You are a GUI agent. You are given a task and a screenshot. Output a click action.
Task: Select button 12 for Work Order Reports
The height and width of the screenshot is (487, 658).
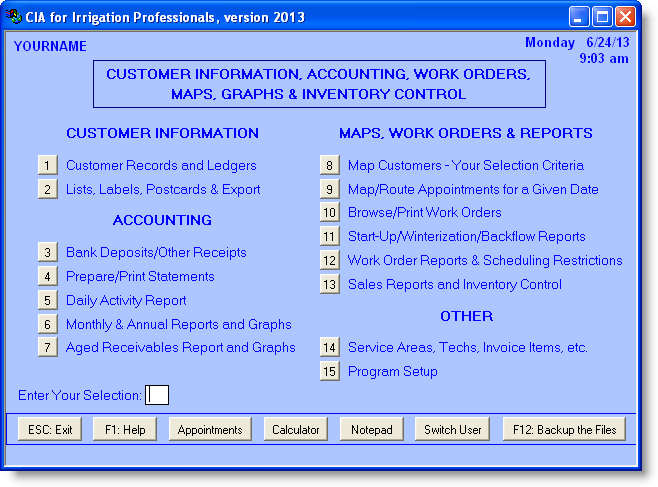(330, 260)
